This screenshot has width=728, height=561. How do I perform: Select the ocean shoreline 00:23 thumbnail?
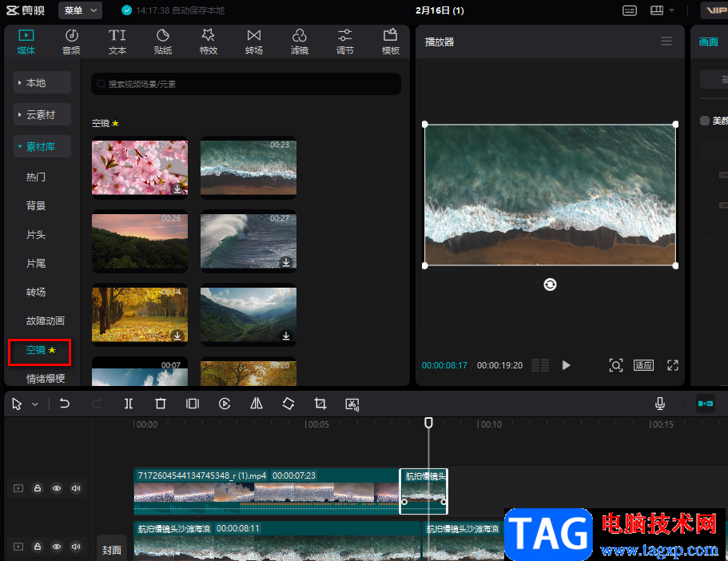tap(249, 168)
